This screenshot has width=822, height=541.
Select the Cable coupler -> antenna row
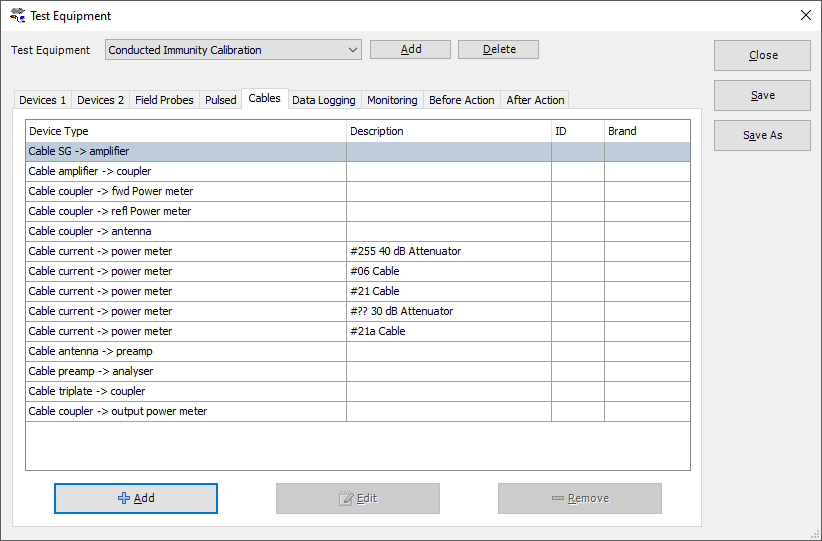pos(358,231)
